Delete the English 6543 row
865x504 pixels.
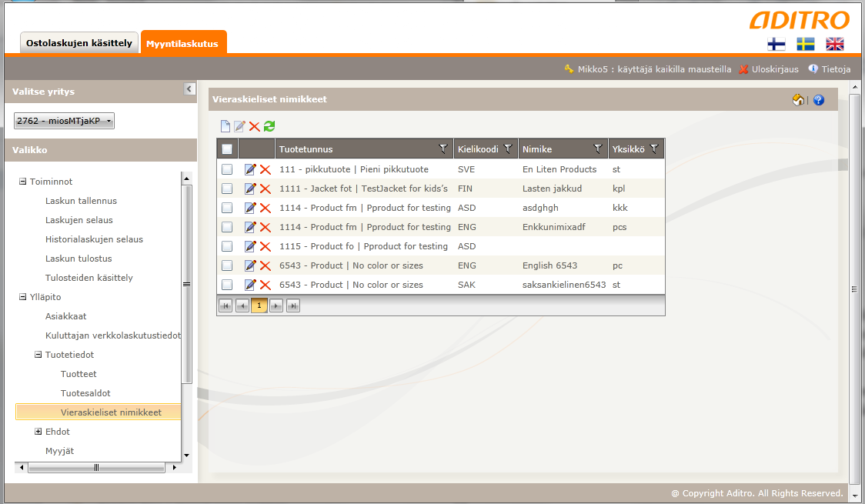click(x=266, y=265)
